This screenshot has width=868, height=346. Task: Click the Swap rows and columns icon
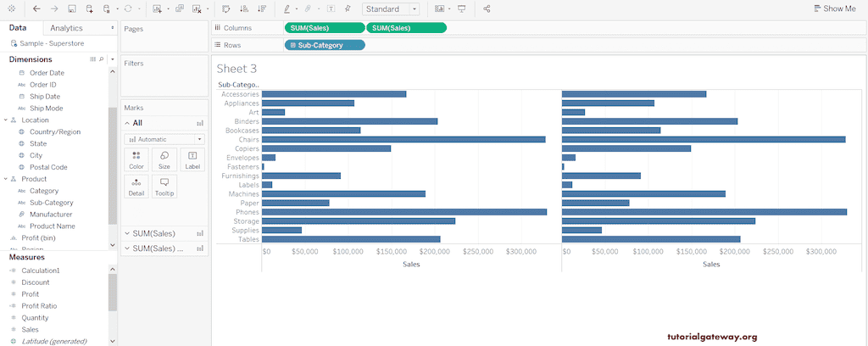click(225, 8)
